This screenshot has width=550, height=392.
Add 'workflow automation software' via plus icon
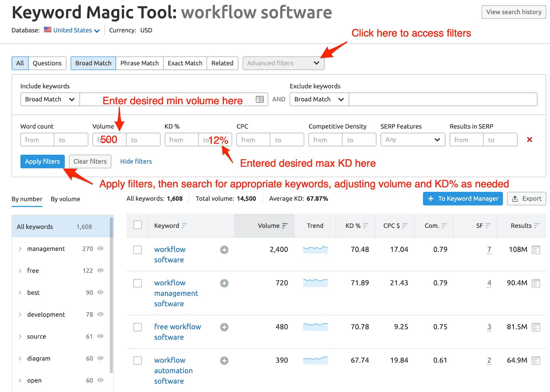click(x=224, y=360)
